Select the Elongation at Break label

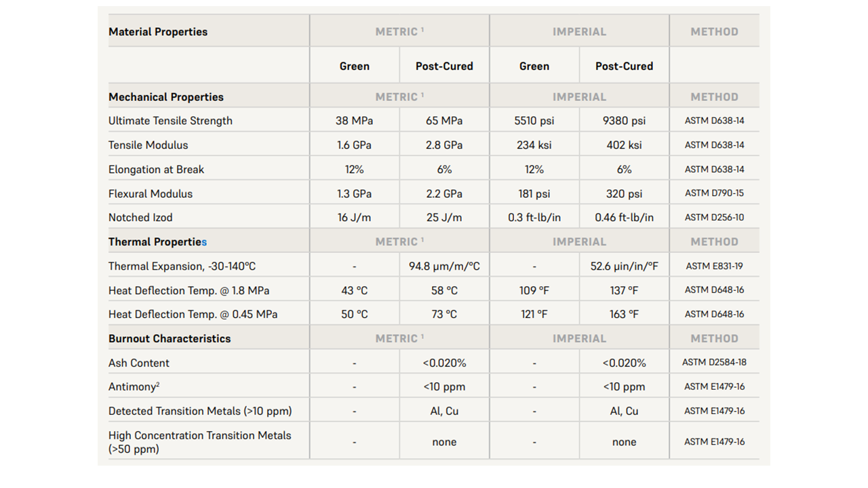156,169
